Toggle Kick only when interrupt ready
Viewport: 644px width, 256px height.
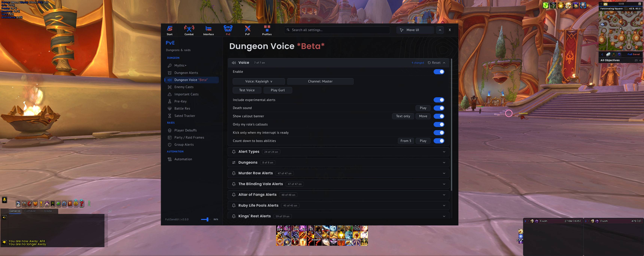[439, 133]
